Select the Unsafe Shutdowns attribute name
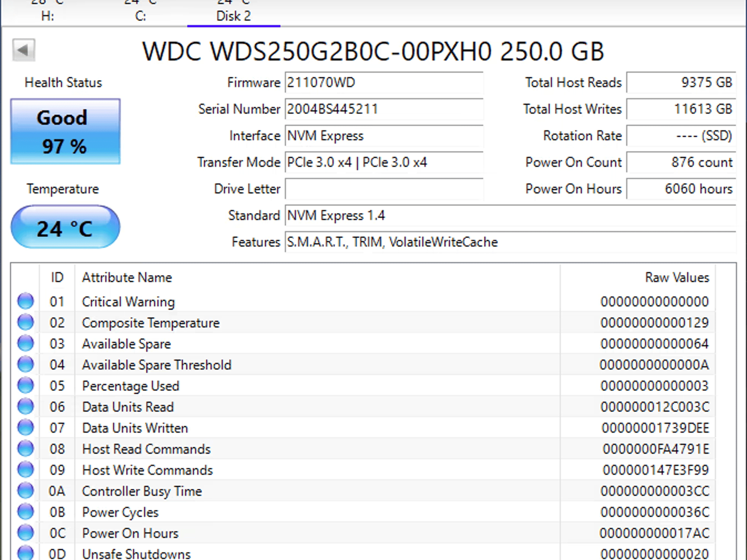Viewport: 747px width, 560px height. [136, 554]
